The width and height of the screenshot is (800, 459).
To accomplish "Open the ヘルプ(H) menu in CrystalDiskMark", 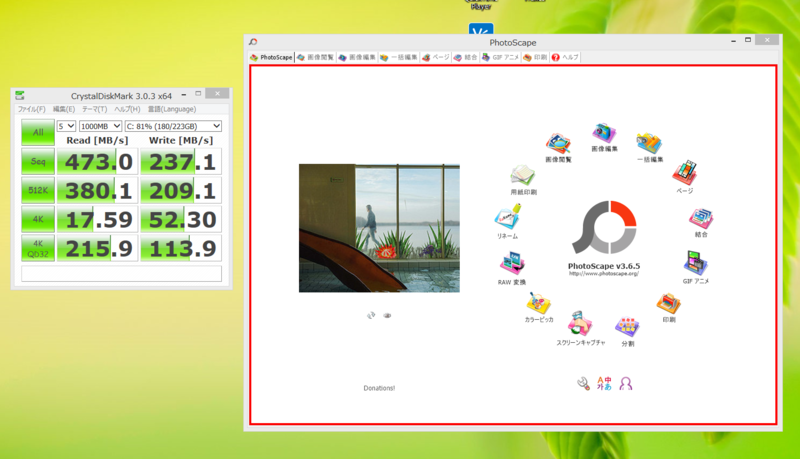I will coord(127,109).
